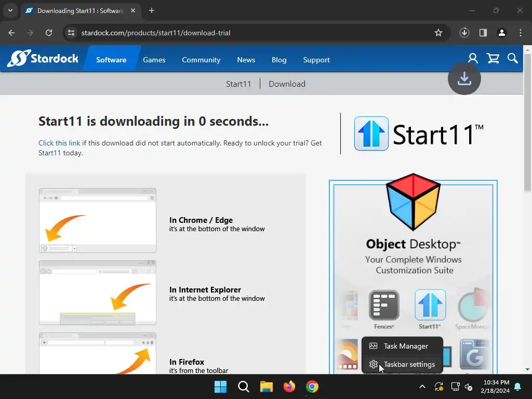Show hidden system tray icons
The width and height of the screenshot is (532, 399).
click(422, 387)
